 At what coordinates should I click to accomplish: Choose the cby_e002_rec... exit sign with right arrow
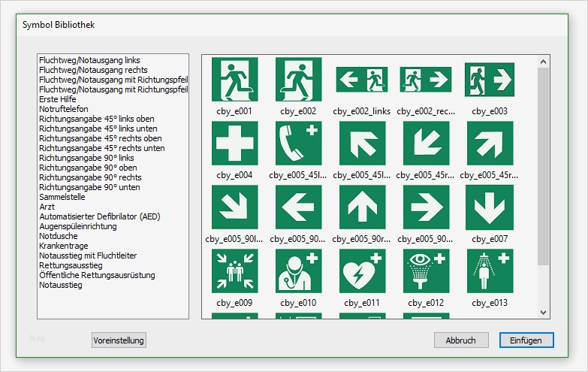point(426,80)
